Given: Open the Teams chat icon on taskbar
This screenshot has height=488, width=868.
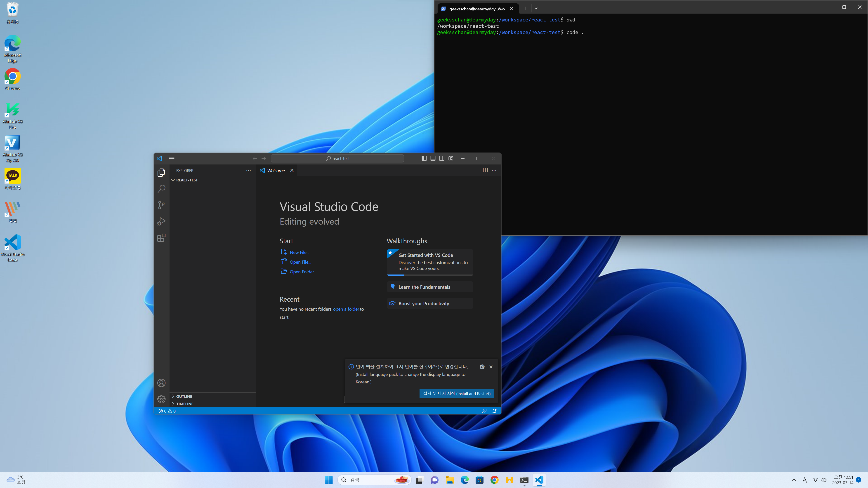Looking at the screenshot, I should (x=434, y=480).
